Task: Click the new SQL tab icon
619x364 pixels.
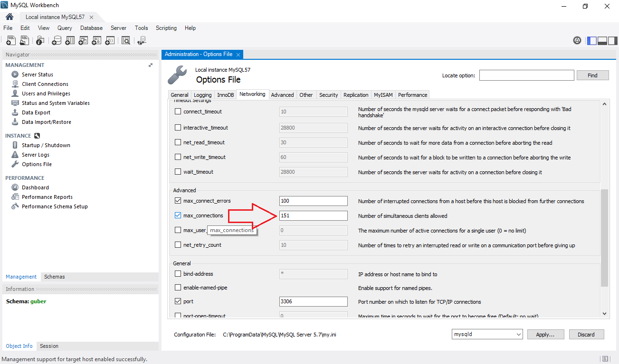Action: click(10, 41)
